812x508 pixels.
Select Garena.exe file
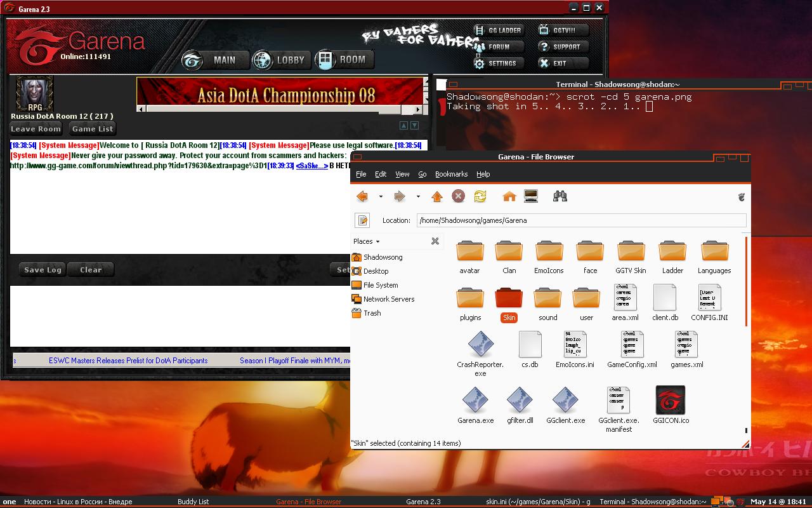(475, 406)
